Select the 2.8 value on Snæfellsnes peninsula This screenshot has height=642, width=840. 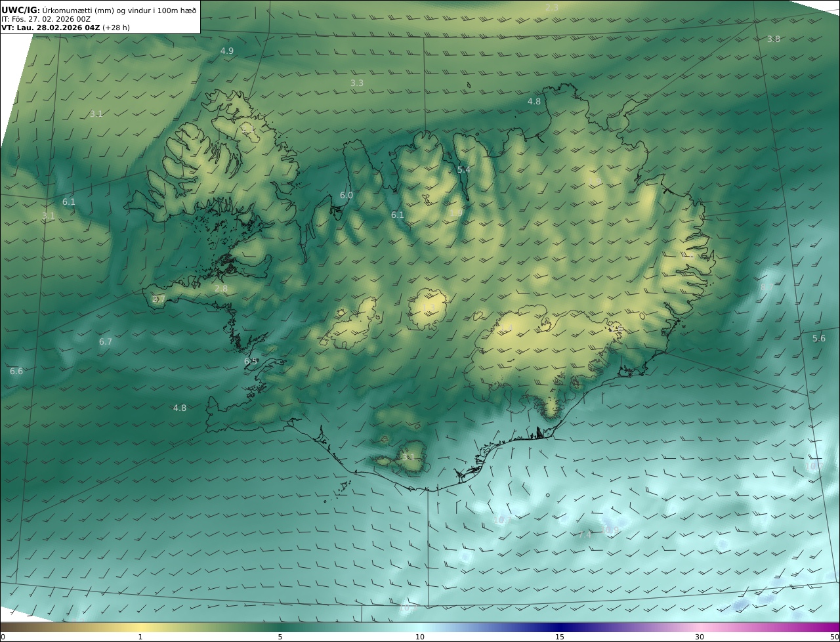(221, 289)
